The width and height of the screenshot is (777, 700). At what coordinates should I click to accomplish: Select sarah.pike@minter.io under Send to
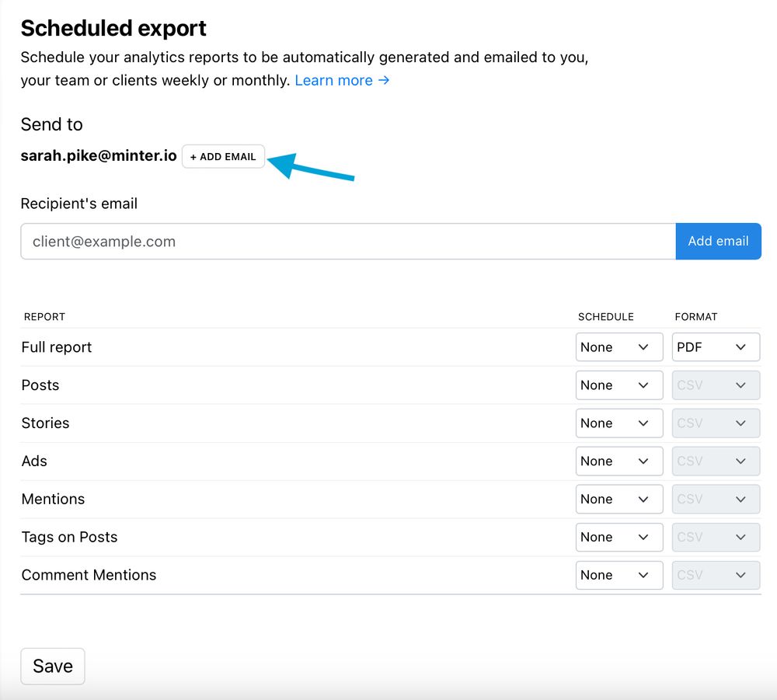[x=98, y=156]
